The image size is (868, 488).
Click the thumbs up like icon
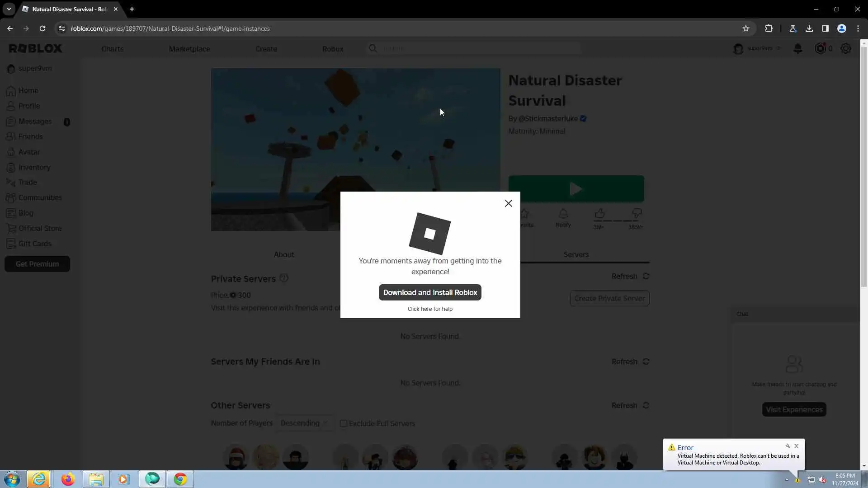coord(599,213)
